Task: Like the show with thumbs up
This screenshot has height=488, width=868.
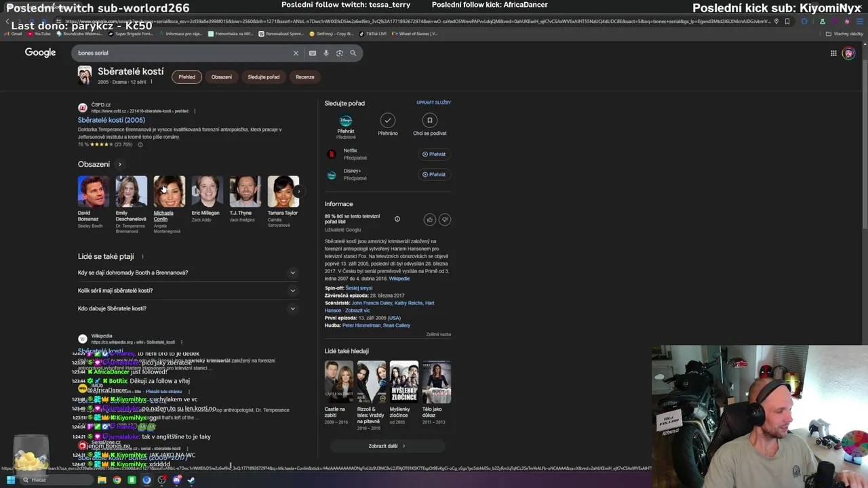Action: (430, 219)
